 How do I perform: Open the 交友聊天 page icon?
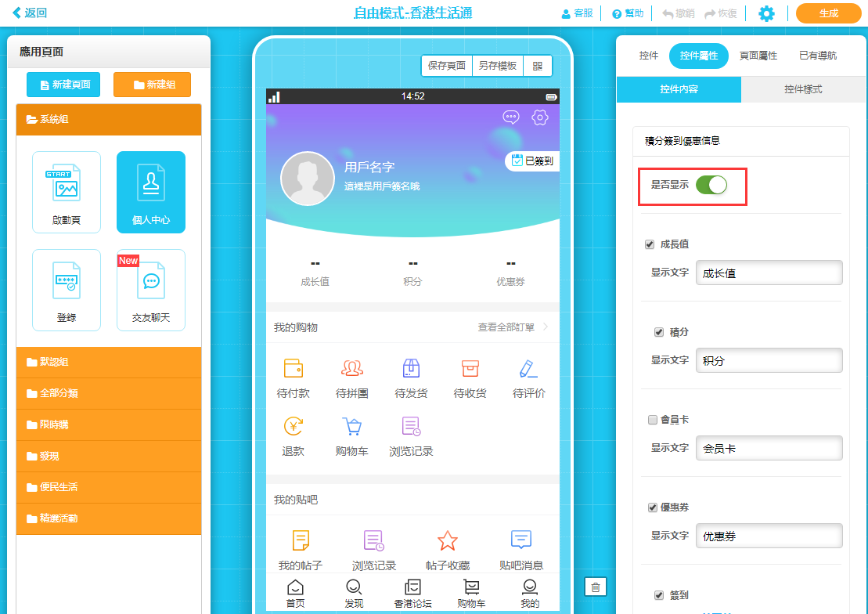coord(150,290)
